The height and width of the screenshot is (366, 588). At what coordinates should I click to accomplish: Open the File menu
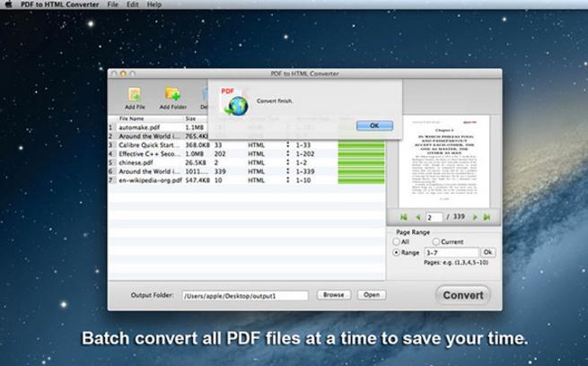112,4
